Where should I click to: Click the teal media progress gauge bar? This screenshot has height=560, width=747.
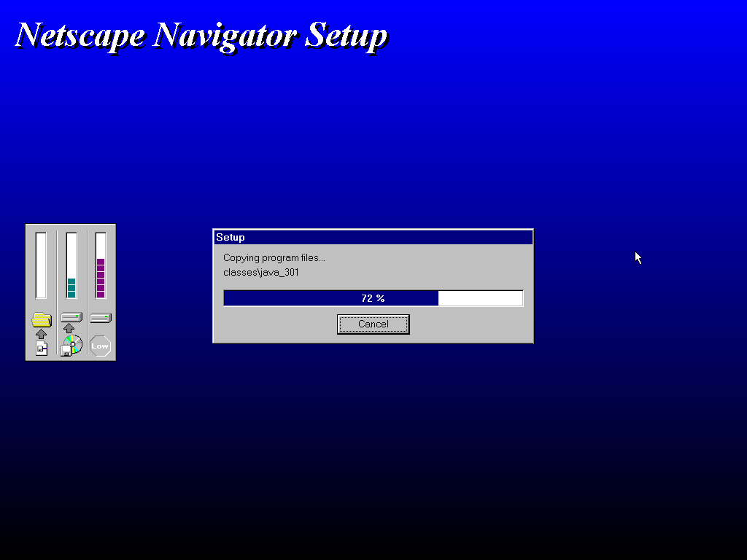coord(71,265)
